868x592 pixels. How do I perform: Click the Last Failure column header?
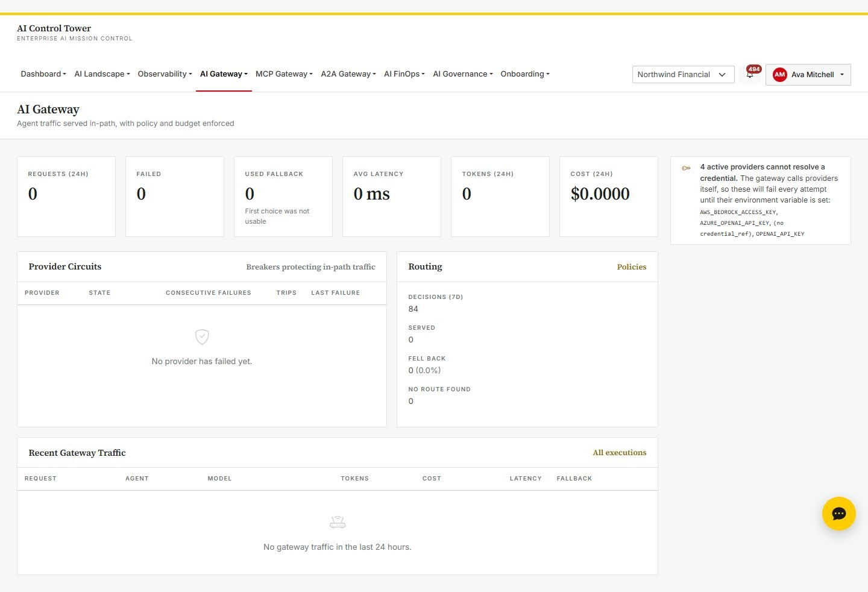[x=336, y=293]
